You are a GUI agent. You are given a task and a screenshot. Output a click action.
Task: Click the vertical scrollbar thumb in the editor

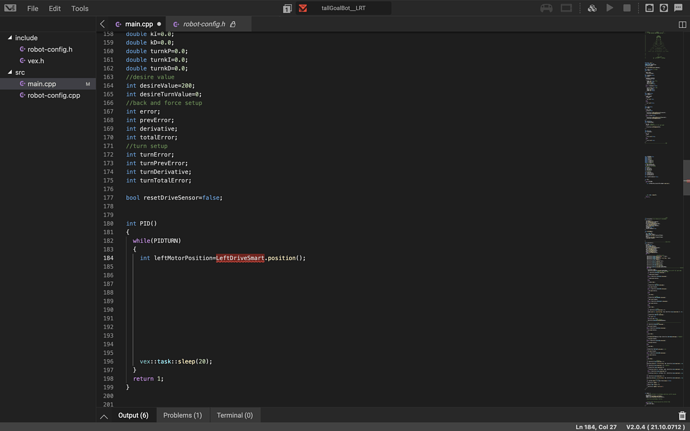click(686, 177)
